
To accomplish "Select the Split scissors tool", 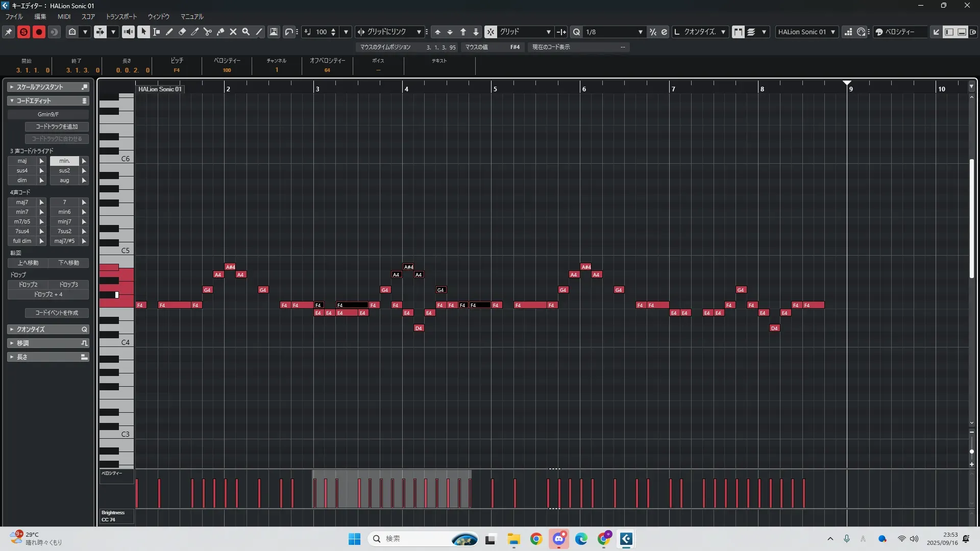I will click(x=208, y=32).
